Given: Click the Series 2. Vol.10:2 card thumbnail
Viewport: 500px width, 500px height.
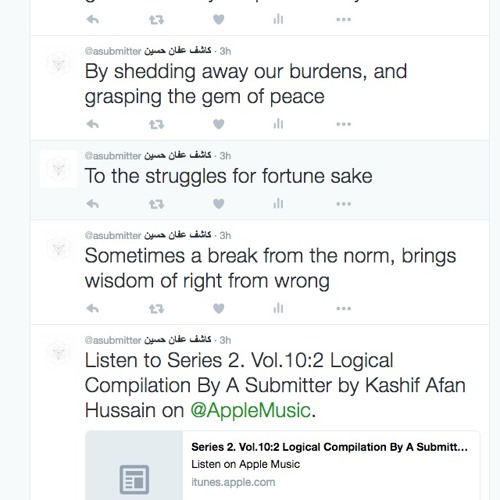Looking at the screenshot, I should pyautogui.click(x=134, y=465).
